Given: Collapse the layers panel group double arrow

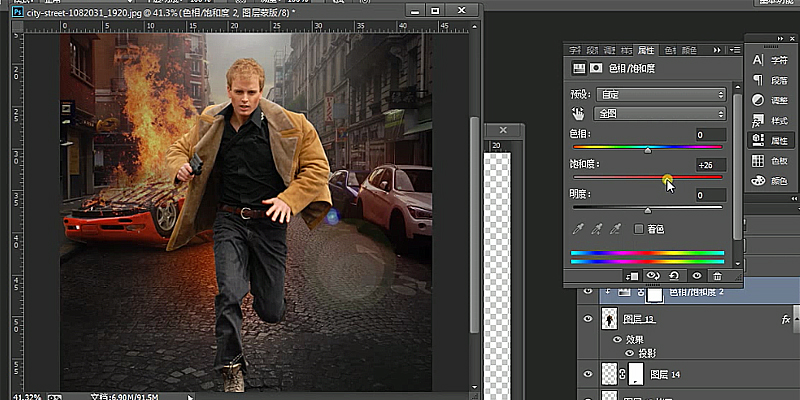Looking at the screenshot, I should tap(794, 198).
